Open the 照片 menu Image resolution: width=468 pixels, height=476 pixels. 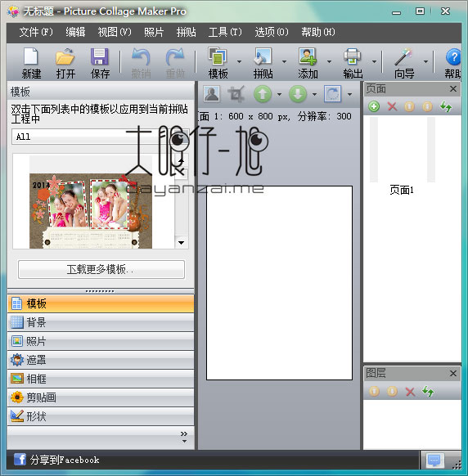click(x=154, y=32)
